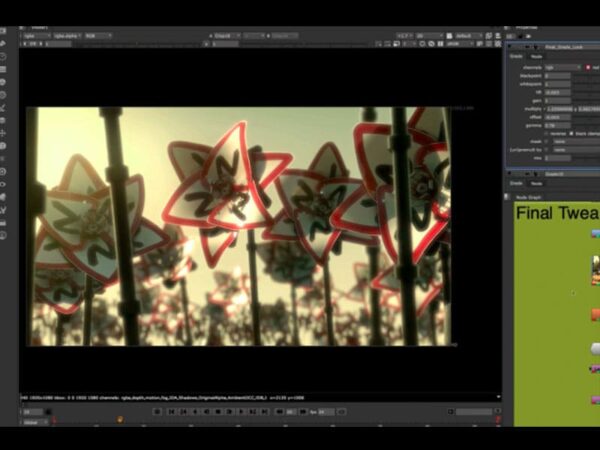Toggle the viewer lock camera icon
The height and width of the screenshot is (450, 600).
449,36
